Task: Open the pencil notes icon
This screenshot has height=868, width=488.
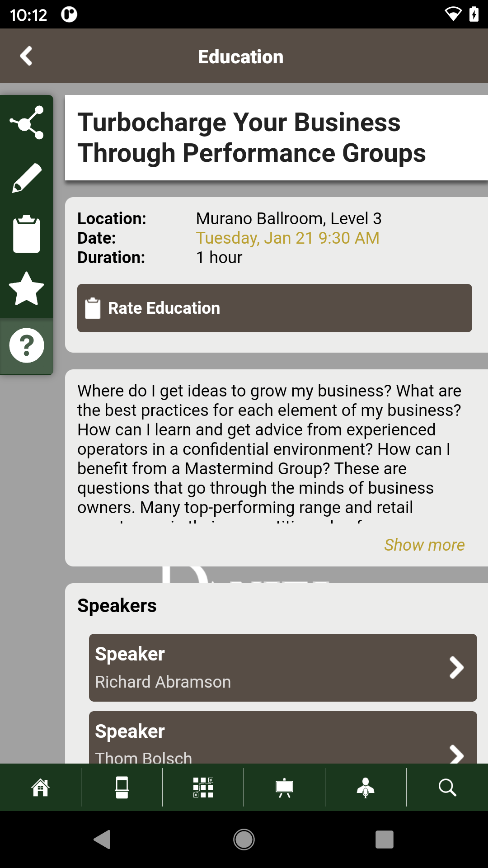Action: click(27, 178)
